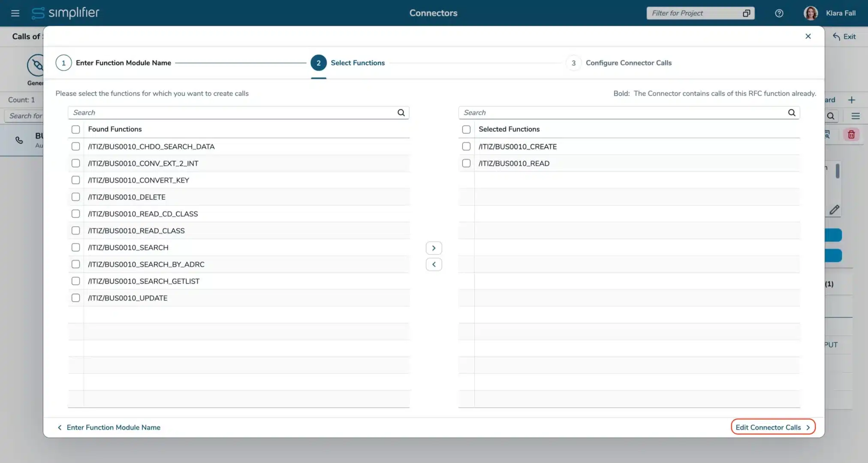
Task: Click the Edit Connector Calls button
Action: coord(772,427)
